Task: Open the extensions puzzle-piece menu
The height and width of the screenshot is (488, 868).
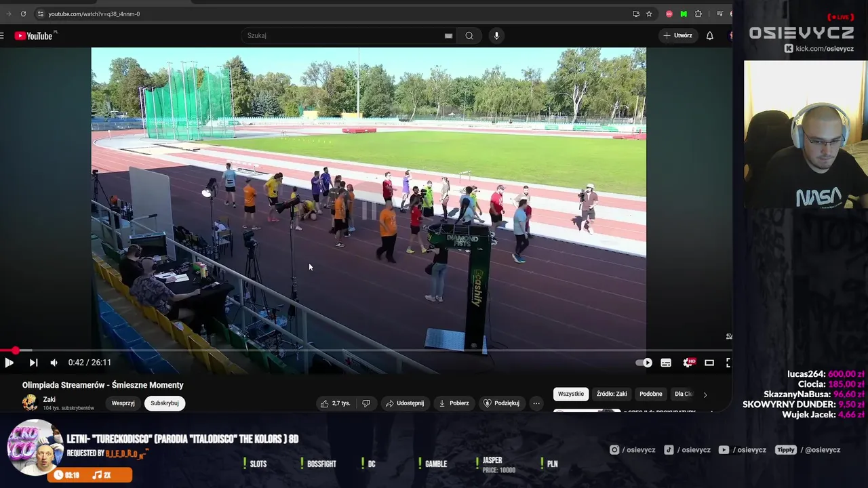Action: [x=698, y=14]
